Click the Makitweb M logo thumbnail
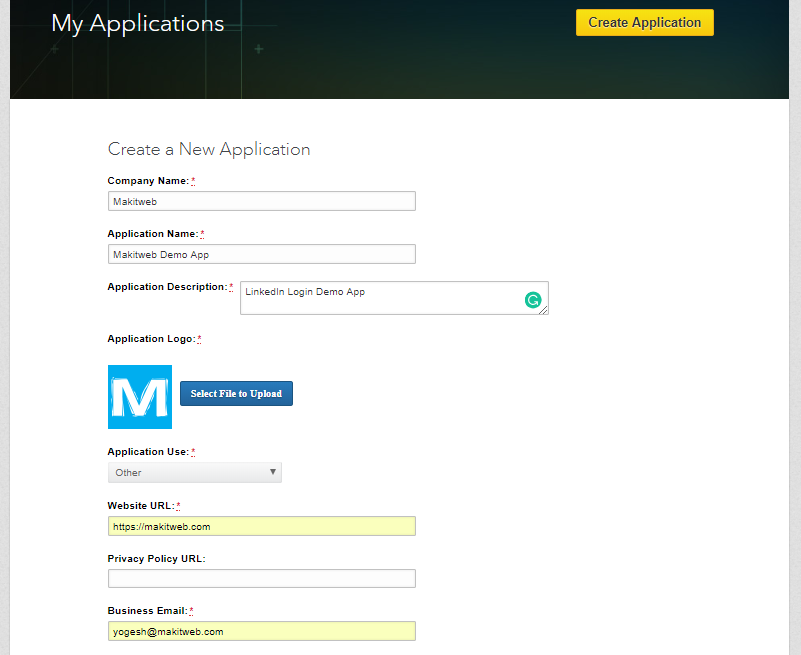Screen dimensions: 801x655 coord(140,397)
